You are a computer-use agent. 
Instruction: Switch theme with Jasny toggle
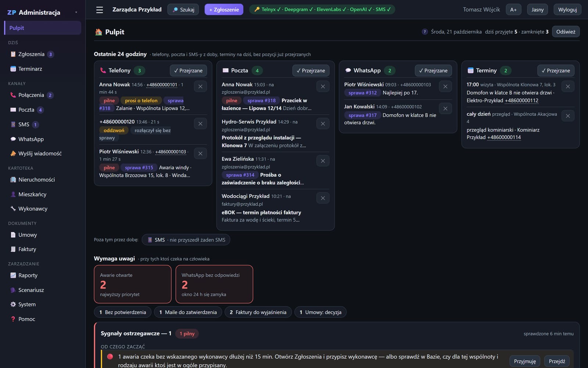point(537,10)
